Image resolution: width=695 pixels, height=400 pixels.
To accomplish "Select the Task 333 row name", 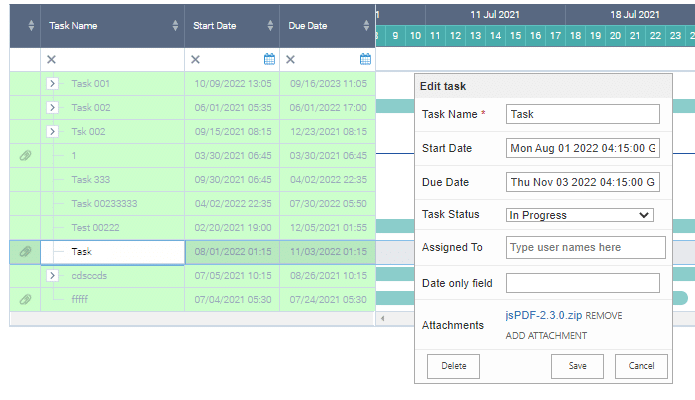I will tap(90, 180).
